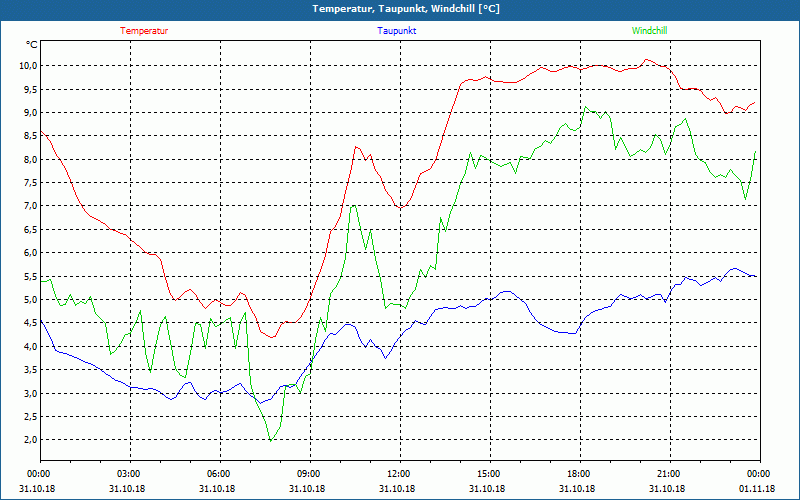
Task: Click the 9,5 y-axis value
Action: [30, 89]
